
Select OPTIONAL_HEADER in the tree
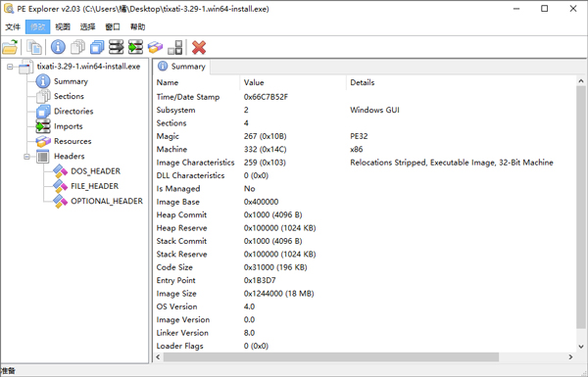point(107,202)
